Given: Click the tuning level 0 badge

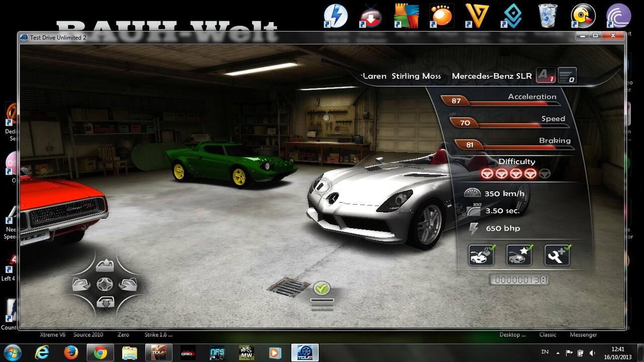Looking at the screenshot, I should (567, 76).
